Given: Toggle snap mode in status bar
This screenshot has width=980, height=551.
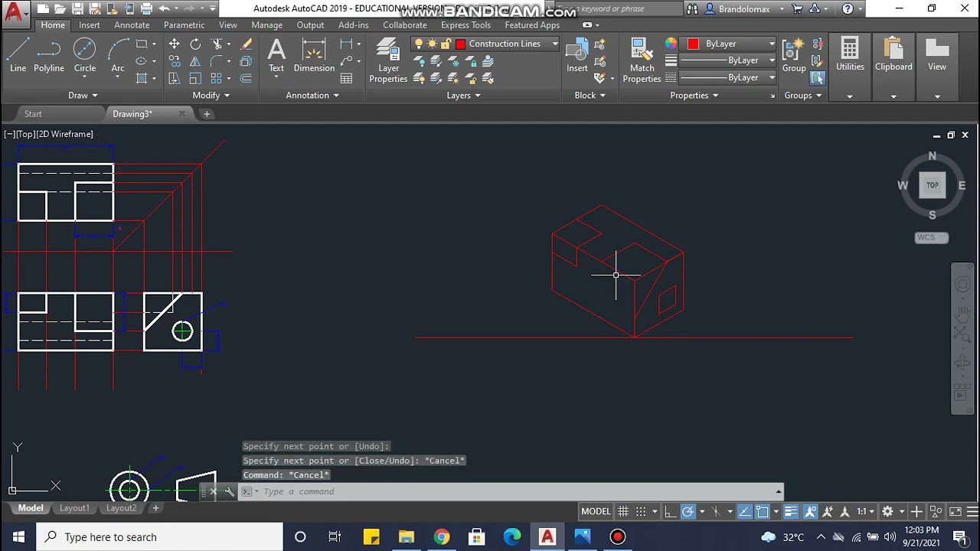Looking at the screenshot, I should click(641, 511).
